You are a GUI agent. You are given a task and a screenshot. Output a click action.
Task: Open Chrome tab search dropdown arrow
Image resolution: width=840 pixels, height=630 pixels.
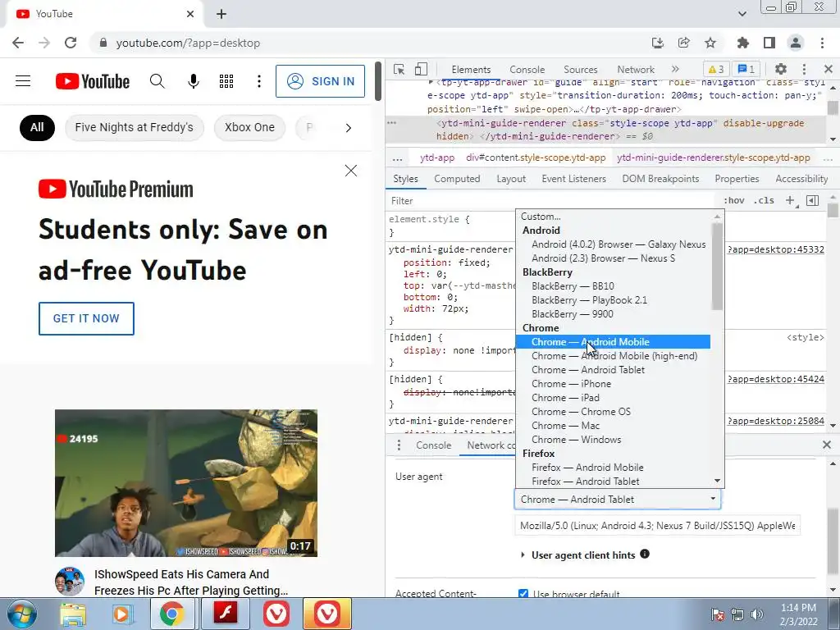tap(742, 14)
